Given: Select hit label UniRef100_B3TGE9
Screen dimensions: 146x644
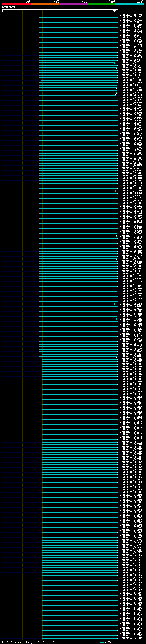Looking at the screenshot, I should click(x=131, y=575).
